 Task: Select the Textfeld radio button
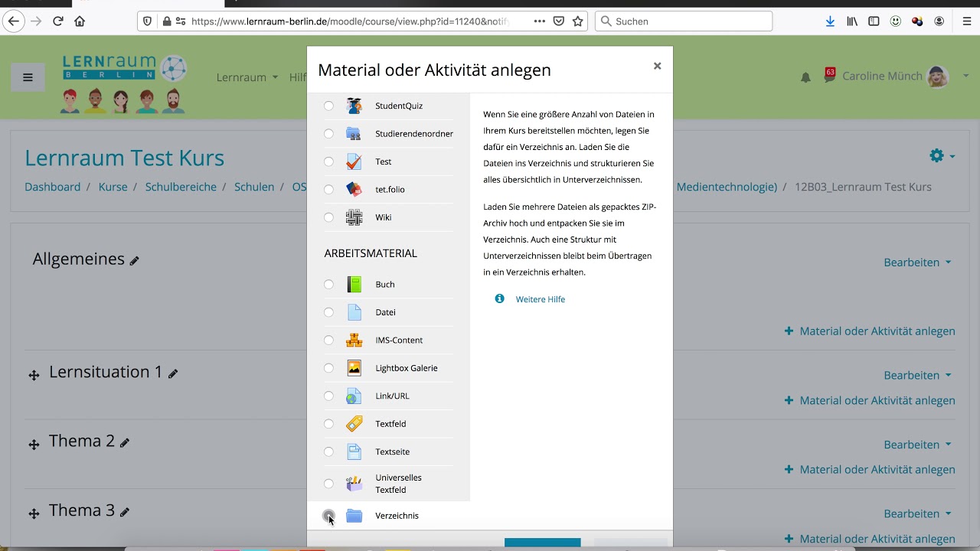coord(328,424)
